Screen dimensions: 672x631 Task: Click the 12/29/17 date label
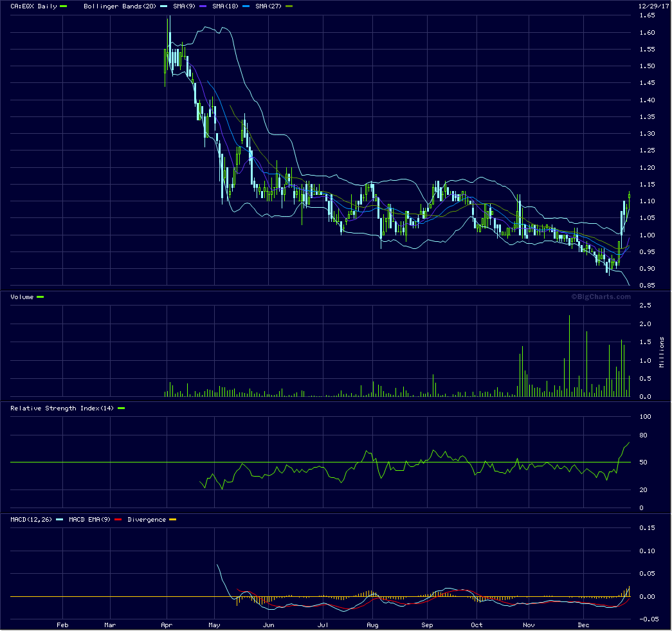coord(654,5)
